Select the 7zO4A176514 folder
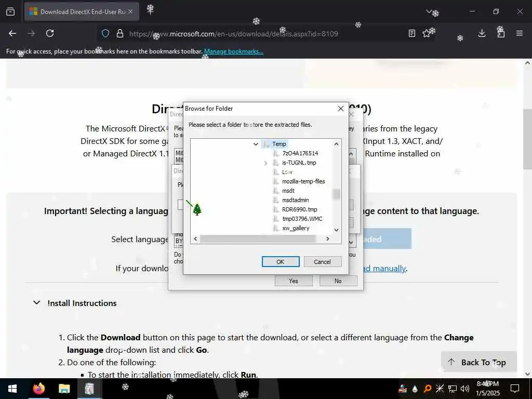532x399 pixels. coord(300,153)
